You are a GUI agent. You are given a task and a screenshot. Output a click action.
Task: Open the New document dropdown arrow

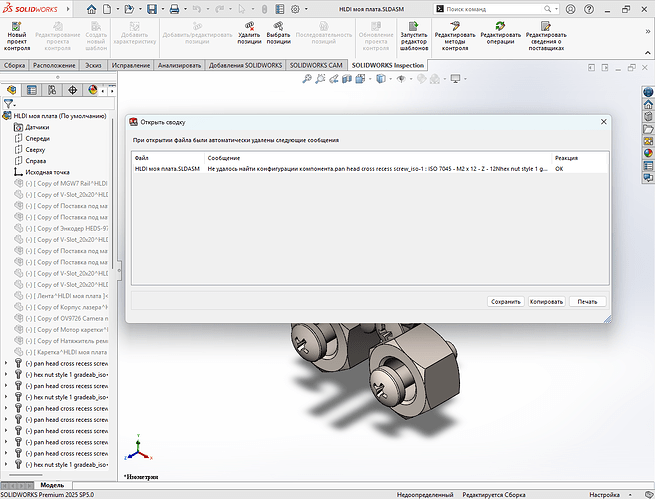pyautogui.click(x=118, y=9)
